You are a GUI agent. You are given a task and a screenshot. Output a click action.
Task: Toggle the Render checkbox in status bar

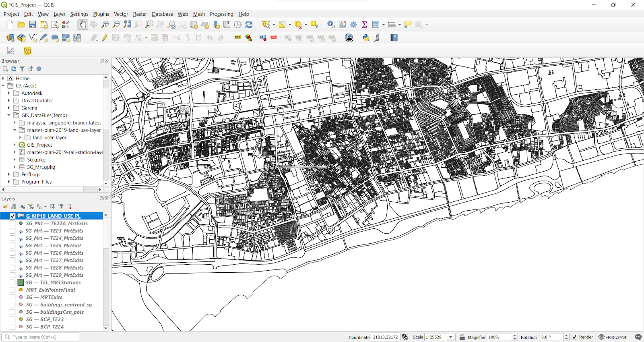click(x=574, y=337)
